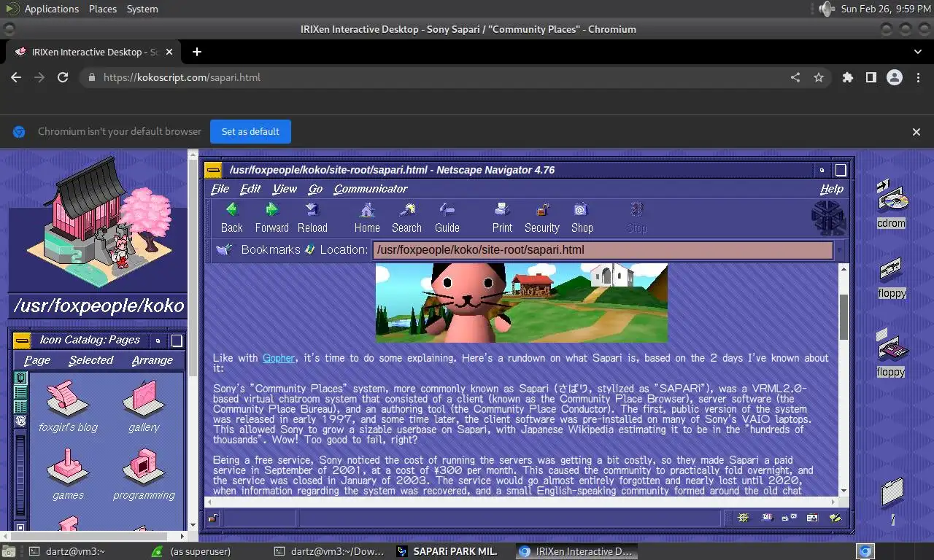Image resolution: width=934 pixels, height=560 pixels.
Task: Select icon view in Icon Catalog
Action: click(20, 378)
